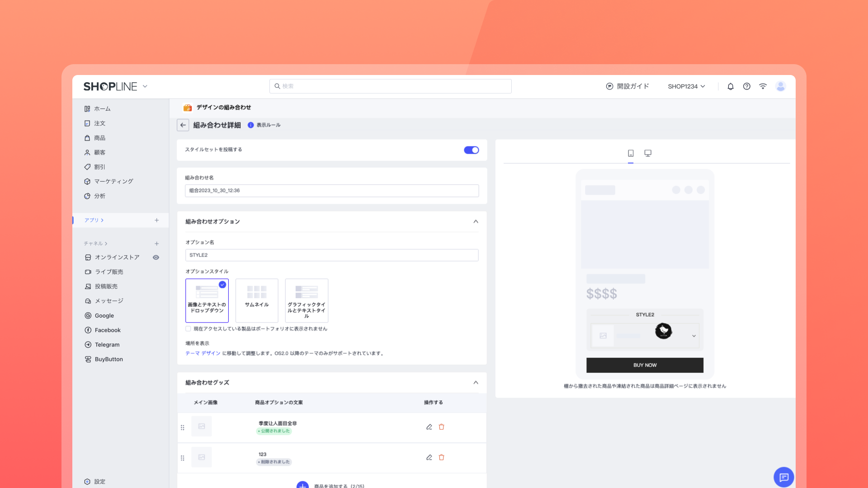Collapse the 組み合わせグッズ section

pos(476,382)
